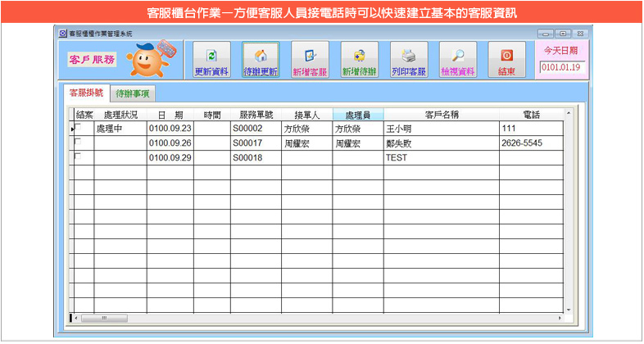Click the 今天日期 date input field
Viewport: 644px width, 344px height.
[x=560, y=67]
